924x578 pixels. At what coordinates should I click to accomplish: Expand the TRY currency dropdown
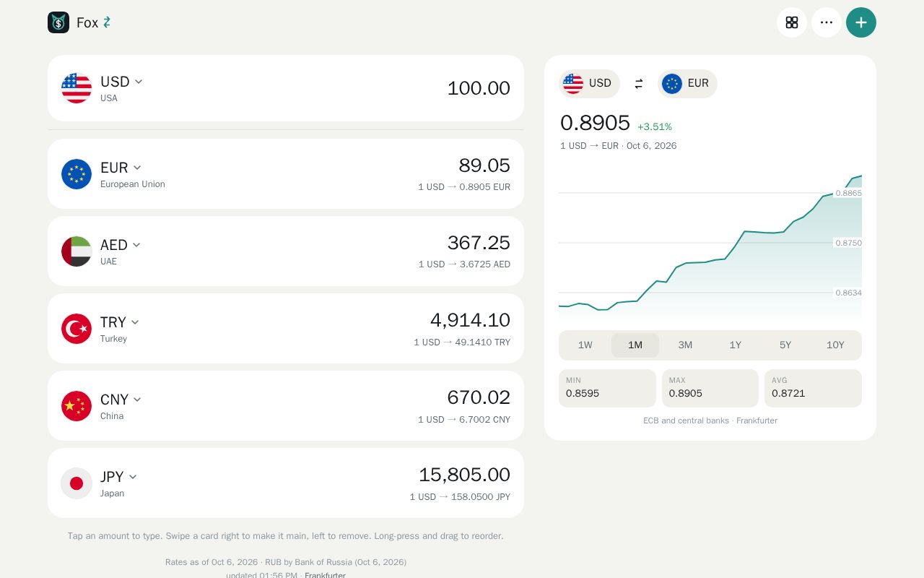(x=120, y=322)
